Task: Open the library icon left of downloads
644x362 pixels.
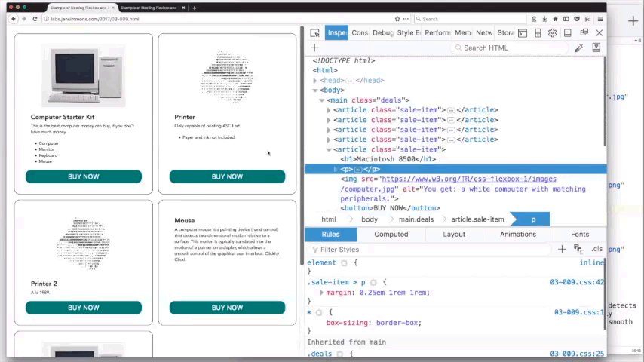Action: coord(534,19)
